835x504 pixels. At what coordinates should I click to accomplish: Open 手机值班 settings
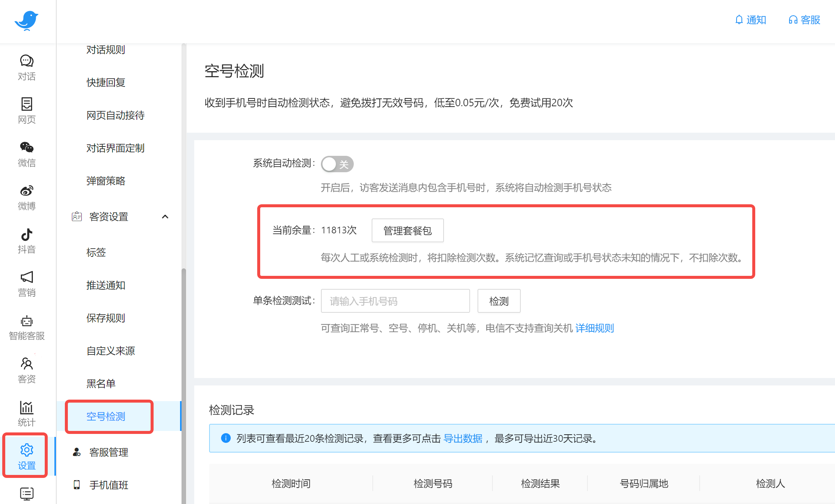[108, 485]
